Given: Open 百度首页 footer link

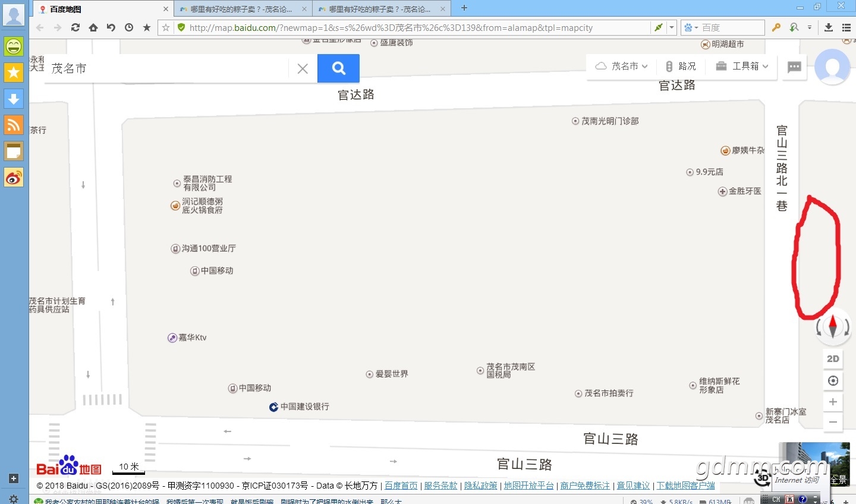Looking at the screenshot, I should point(401,486).
